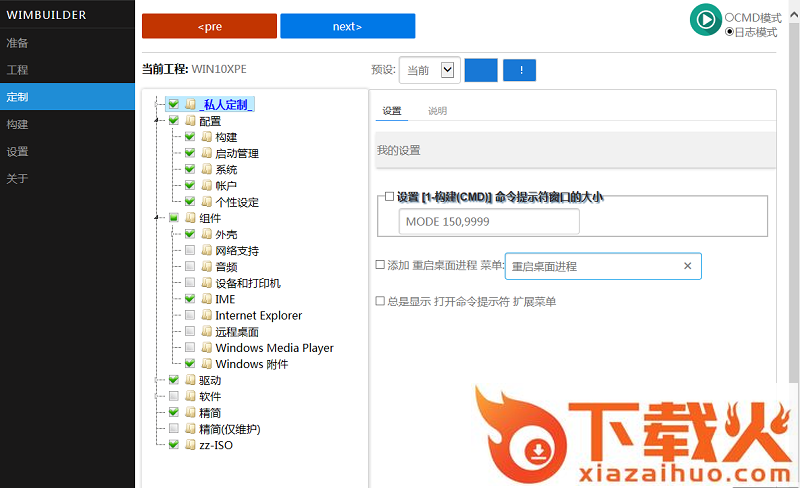Click folder icon next to Windows 附件

[x=207, y=363]
